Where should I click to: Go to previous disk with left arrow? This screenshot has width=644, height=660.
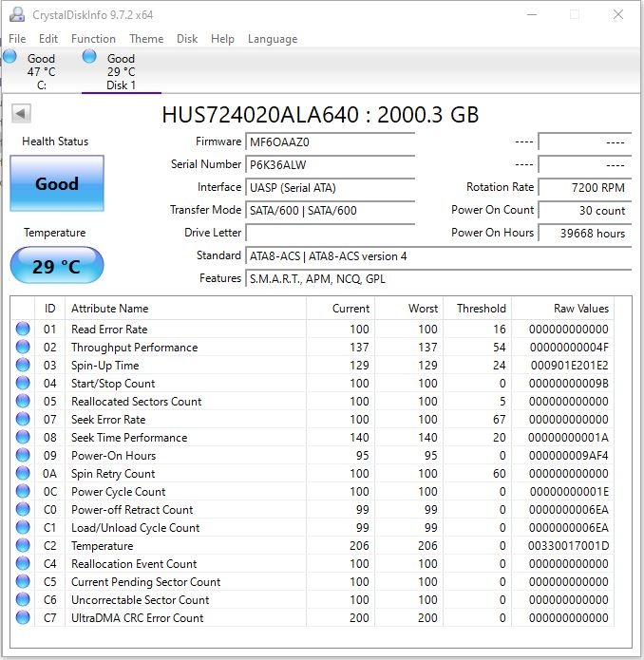[x=21, y=113]
